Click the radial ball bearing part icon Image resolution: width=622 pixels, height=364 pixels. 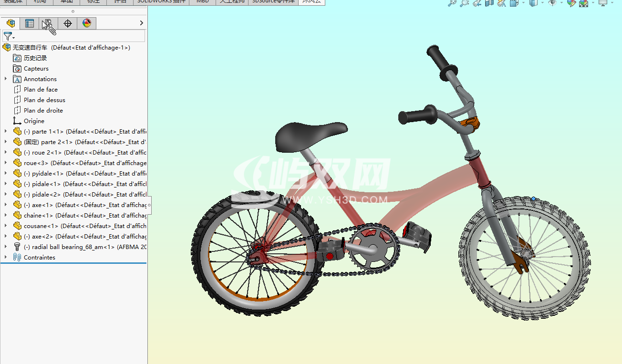click(x=17, y=247)
